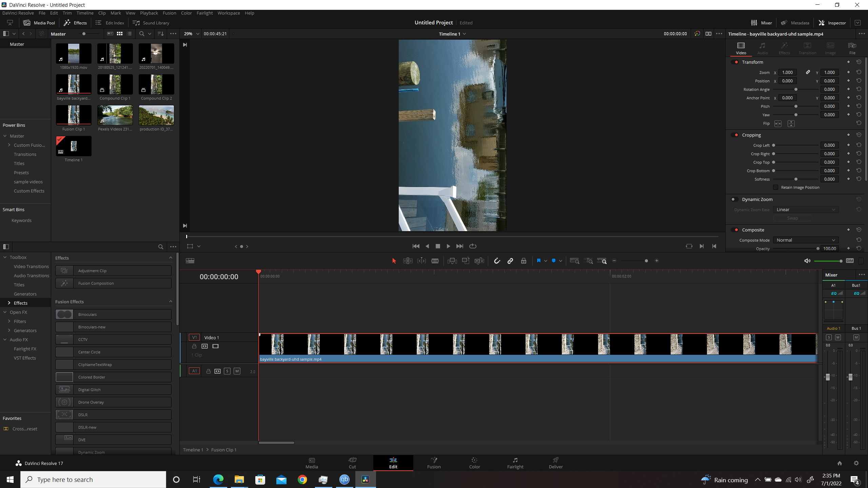Mute Audio 1 in the Mixer
This screenshot has width=868, height=488.
pos(838,338)
